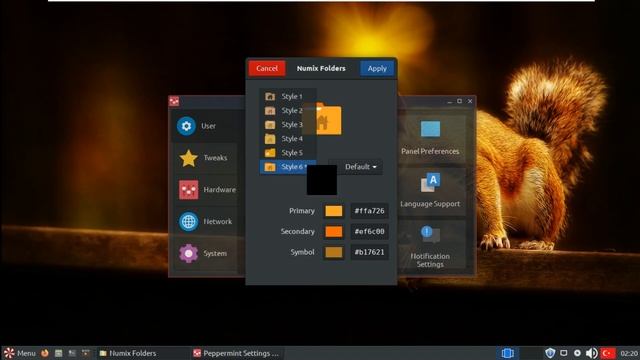Select the Hardware tab label
Viewport: 640px width, 360px height.
pos(219,190)
